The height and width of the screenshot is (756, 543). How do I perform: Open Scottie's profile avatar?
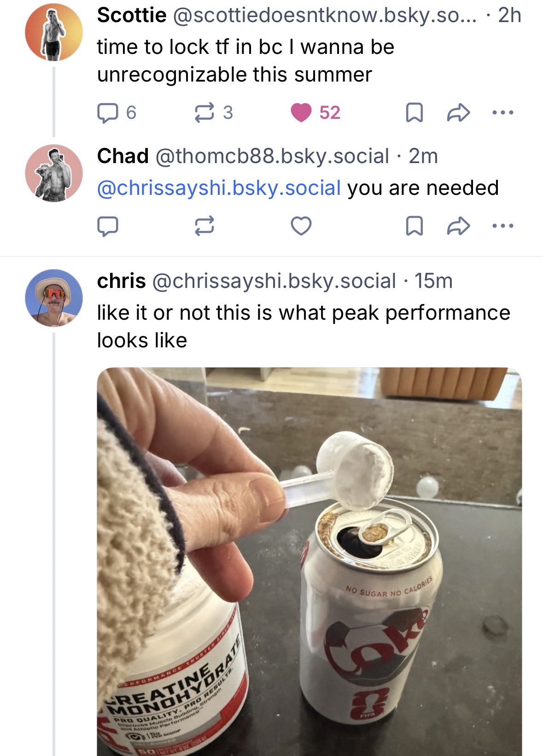tap(54, 32)
